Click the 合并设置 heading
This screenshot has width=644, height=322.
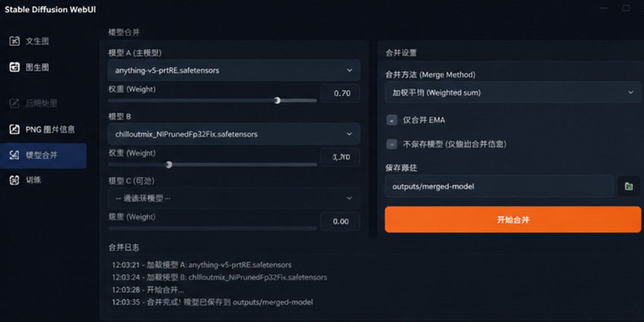pyautogui.click(x=401, y=53)
